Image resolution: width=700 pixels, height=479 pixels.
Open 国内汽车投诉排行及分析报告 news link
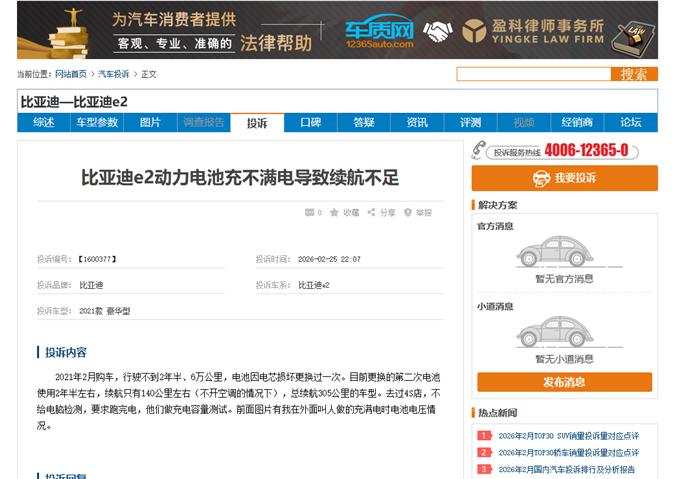pos(566,470)
